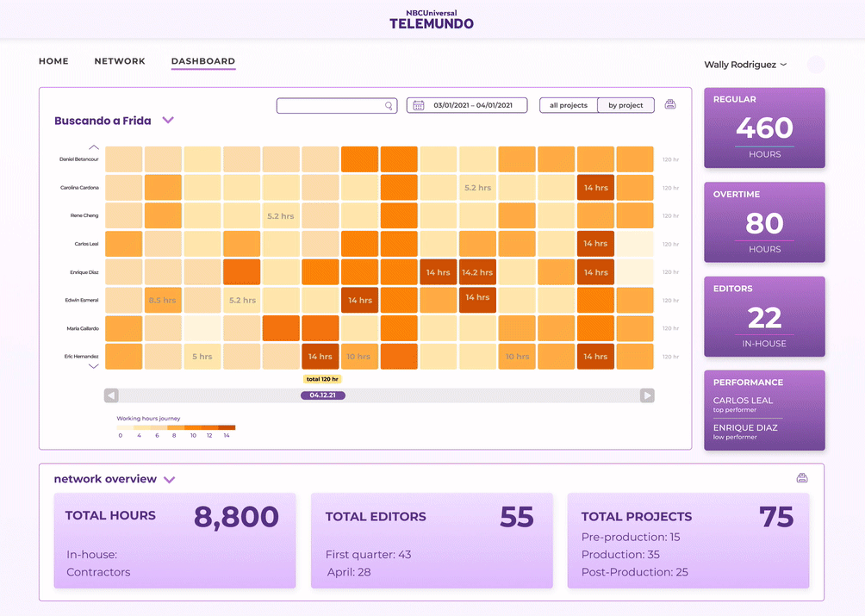Image resolution: width=865 pixels, height=616 pixels.
Task: Select the by project toggle
Action: [625, 105]
